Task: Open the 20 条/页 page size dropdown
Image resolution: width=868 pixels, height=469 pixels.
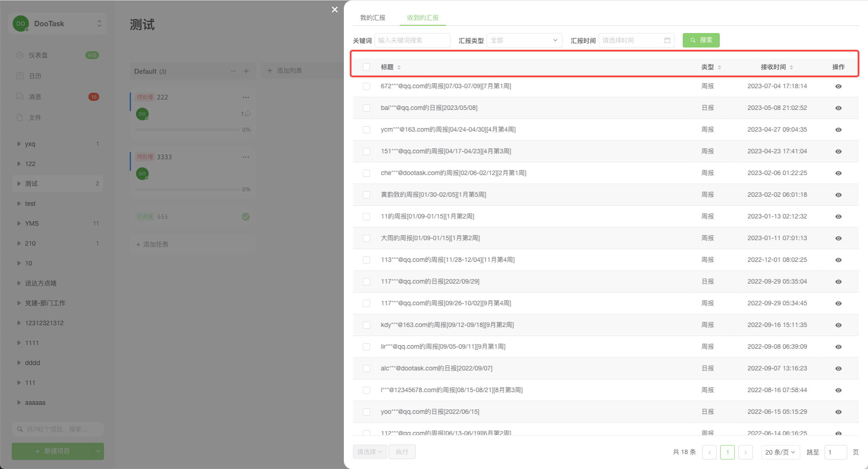Action: (x=780, y=452)
